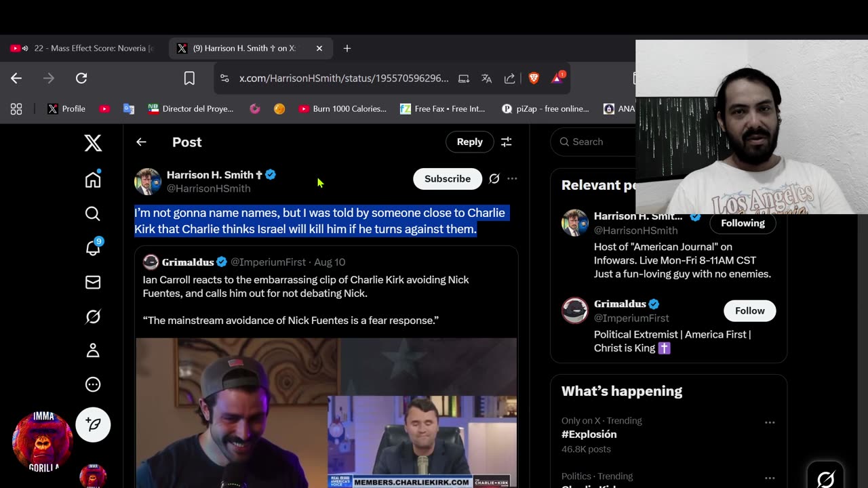Click Grok icon next to Subscribe button
The width and height of the screenshot is (868, 488).
coord(494,179)
